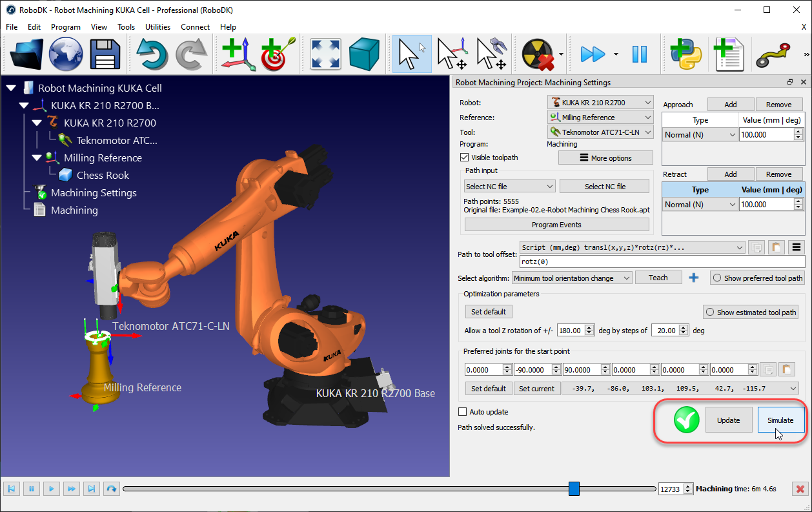Uncheck the Visible toolpath option
The image size is (812, 512).
465,157
